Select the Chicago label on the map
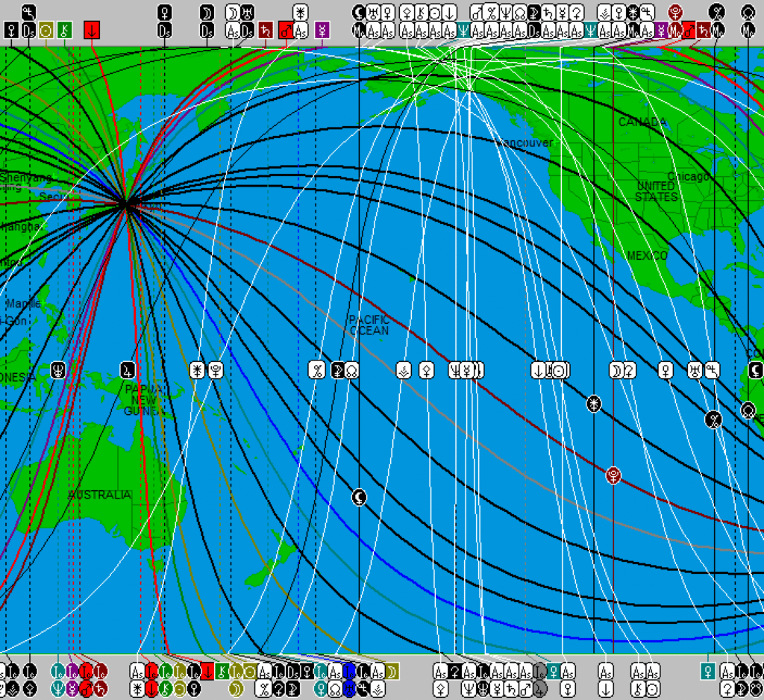This screenshot has width=764, height=700. [688, 176]
